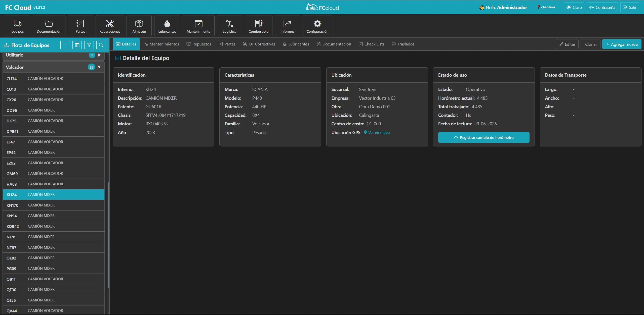Switch fleet list to table view icon
Screen dimensions: 644x315
click(x=77, y=45)
